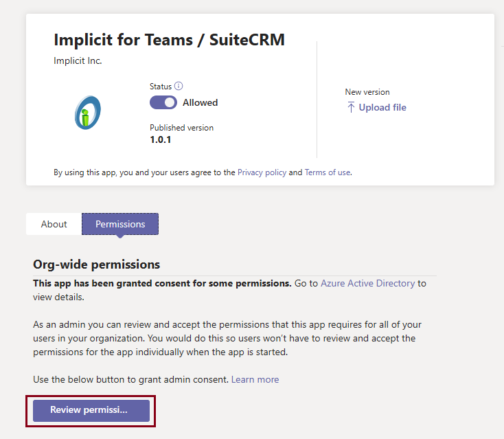Click the upload arrow icon
The image size is (504, 439).
point(351,107)
